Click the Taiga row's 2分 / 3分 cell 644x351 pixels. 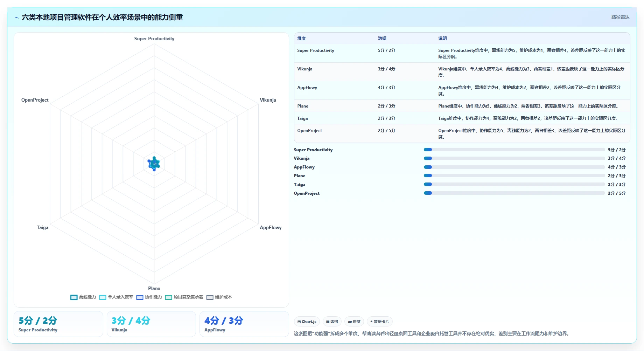click(x=386, y=118)
